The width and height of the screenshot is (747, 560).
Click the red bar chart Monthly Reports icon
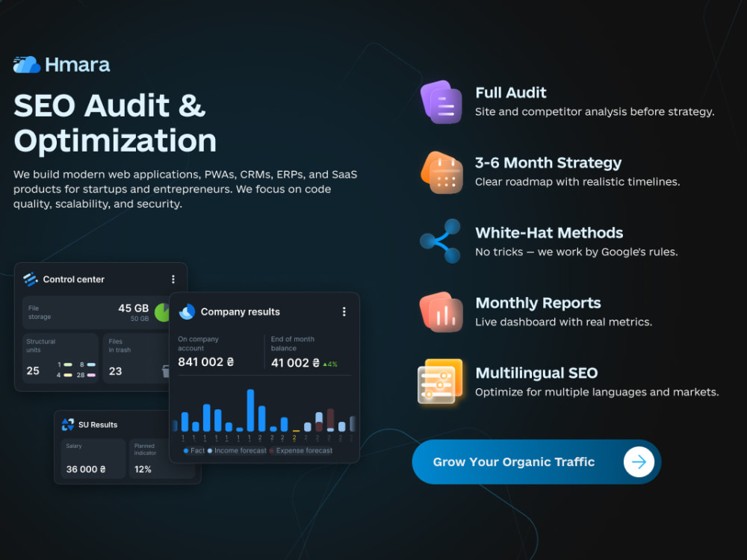441,312
